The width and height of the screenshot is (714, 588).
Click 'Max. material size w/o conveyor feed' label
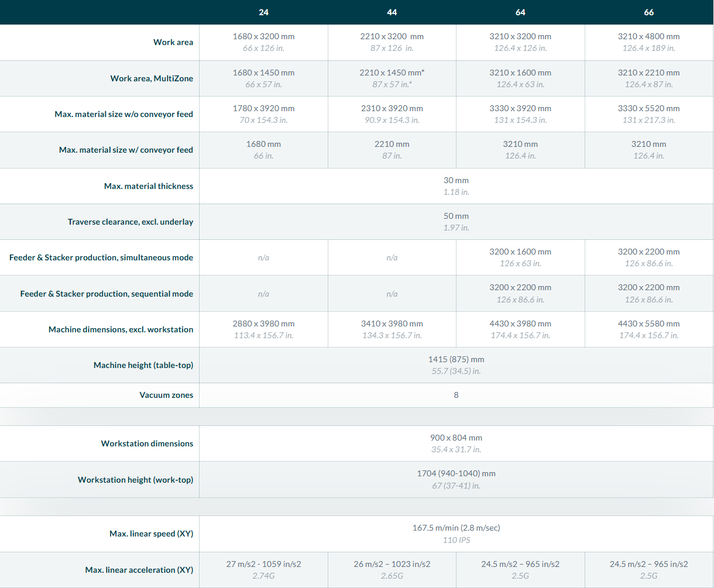pos(123,114)
